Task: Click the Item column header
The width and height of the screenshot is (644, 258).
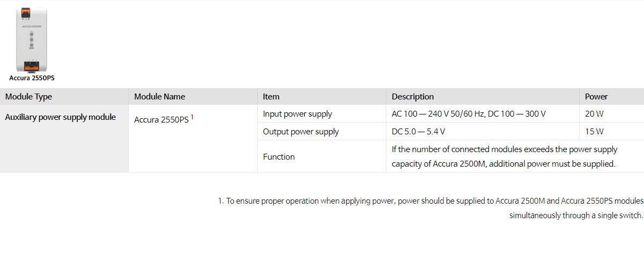Action: 271,97
